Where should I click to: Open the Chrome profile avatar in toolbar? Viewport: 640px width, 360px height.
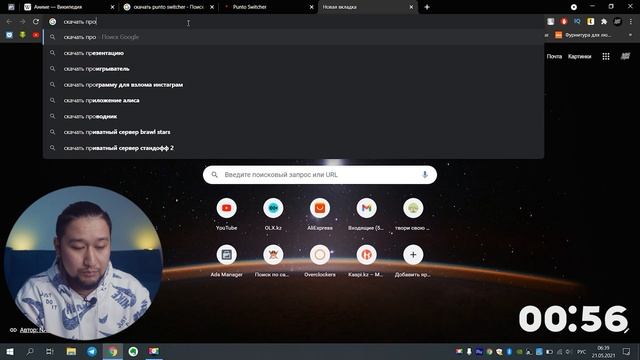click(x=618, y=22)
